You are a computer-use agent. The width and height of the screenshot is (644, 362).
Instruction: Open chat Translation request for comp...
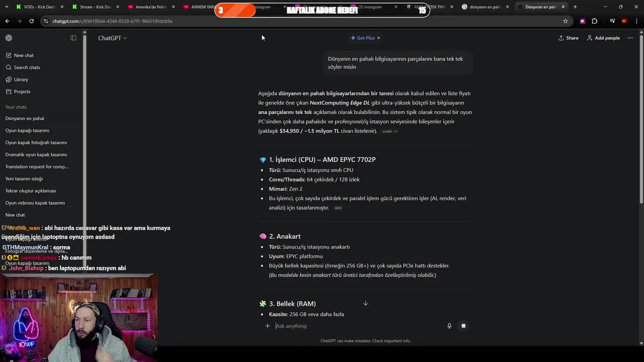[37, 167]
